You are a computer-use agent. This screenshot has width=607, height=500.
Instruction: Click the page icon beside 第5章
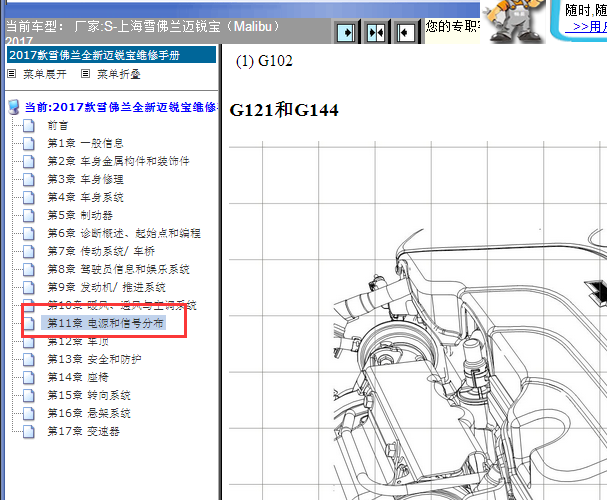(28, 216)
